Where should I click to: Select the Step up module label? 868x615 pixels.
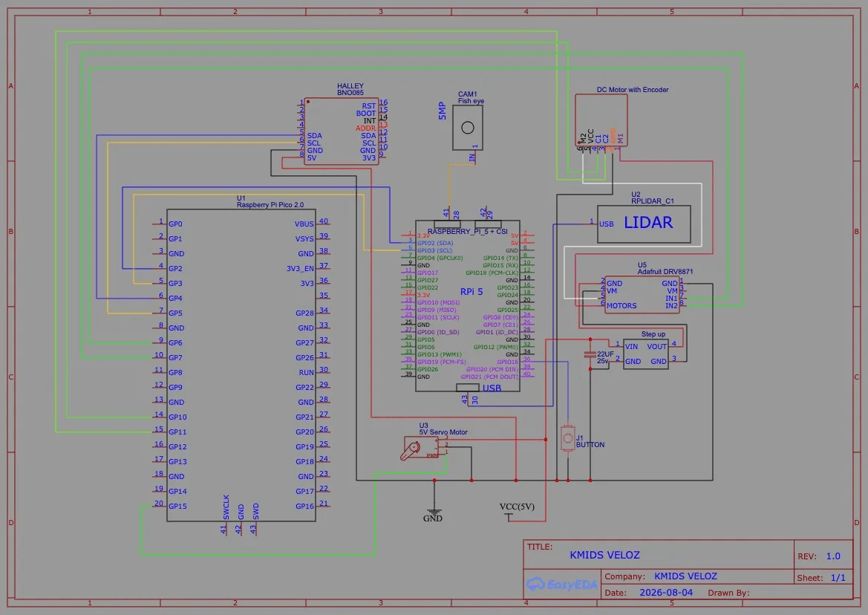tap(653, 333)
